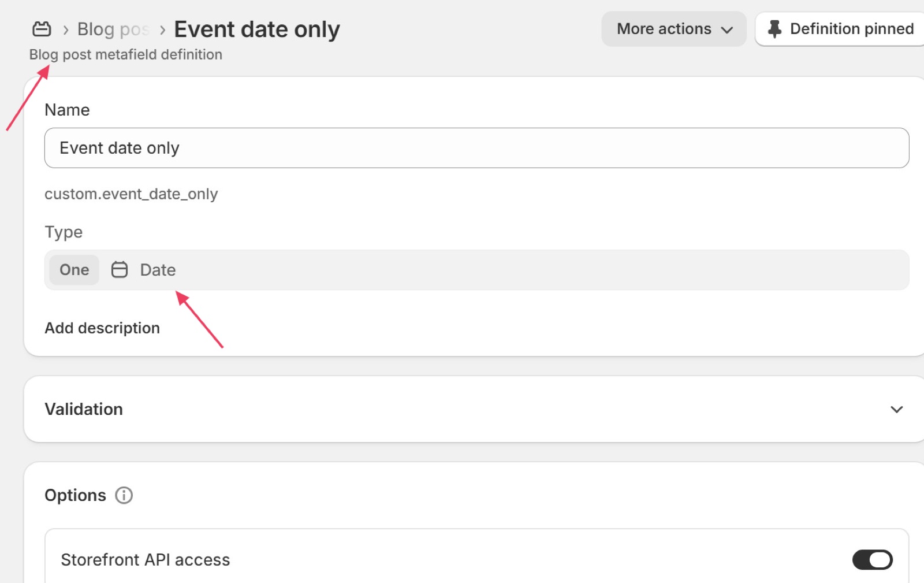Click the Validation heading
The image size is (924, 583).
click(84, 409)
